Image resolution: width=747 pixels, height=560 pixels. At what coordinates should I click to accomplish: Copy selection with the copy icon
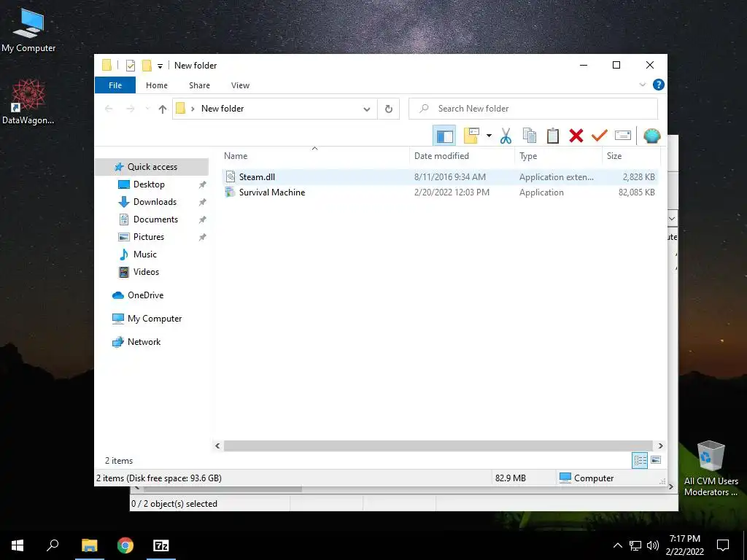click(x=530, y=136)
